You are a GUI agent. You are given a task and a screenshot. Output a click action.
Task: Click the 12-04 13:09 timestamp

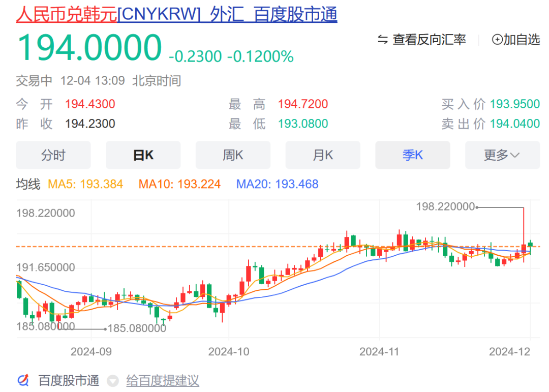[93, 81]
